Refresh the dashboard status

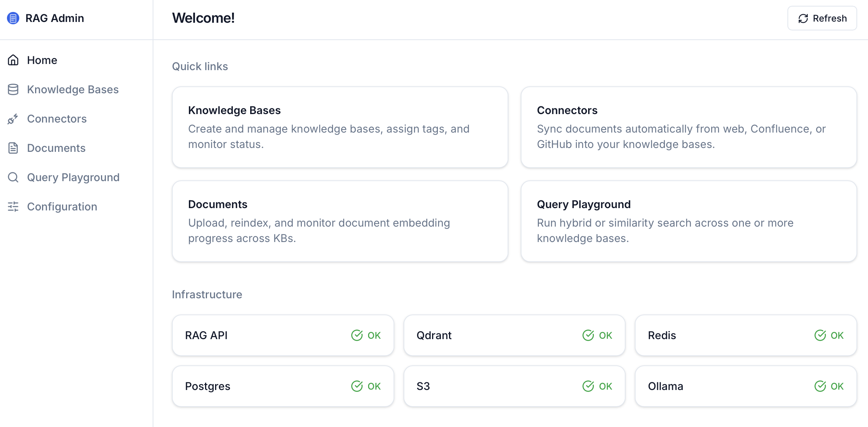point(822,18)
